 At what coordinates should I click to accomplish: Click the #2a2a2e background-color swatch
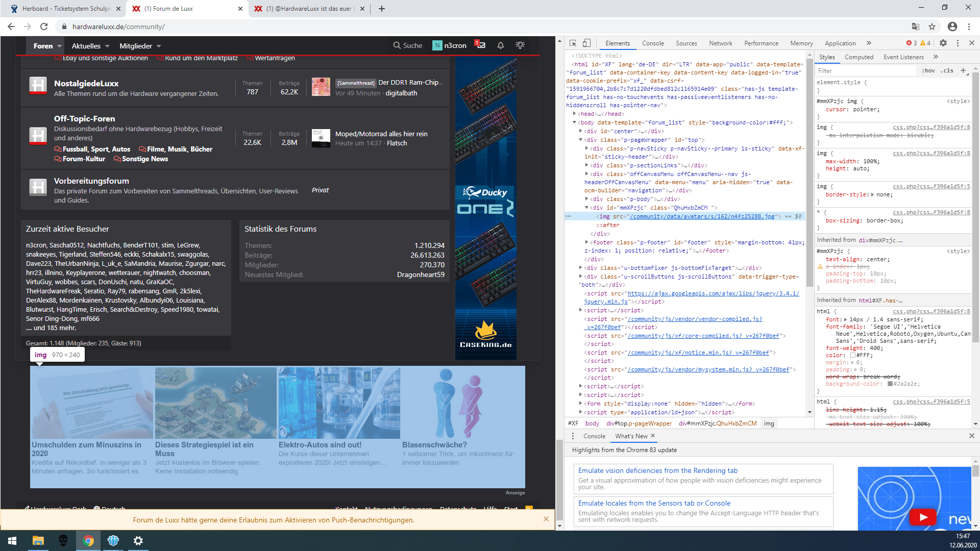[890, 384]
